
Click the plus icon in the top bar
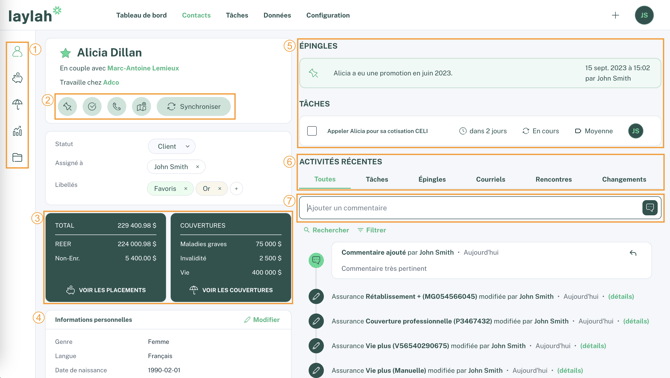point(615,15)
